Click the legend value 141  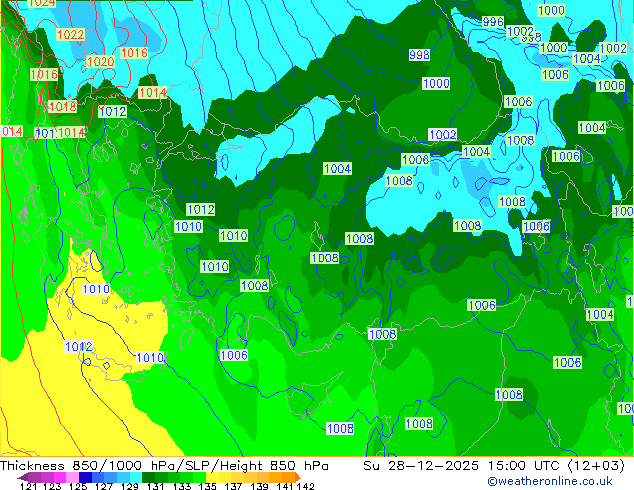pyautogui.click(x=285, y=486)
